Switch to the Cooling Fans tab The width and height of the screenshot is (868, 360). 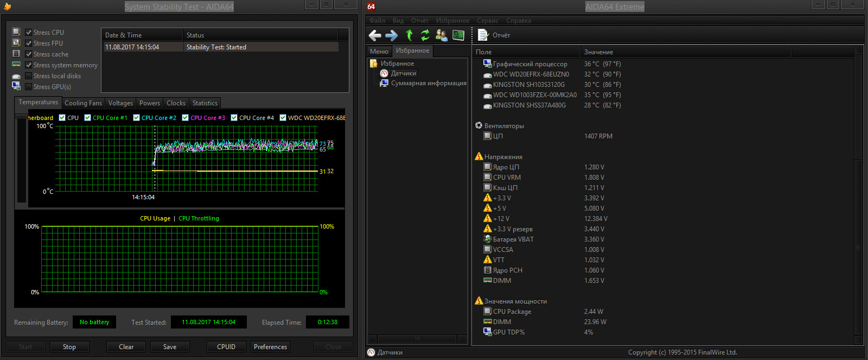pyautogui.click(x=83, y=103)
